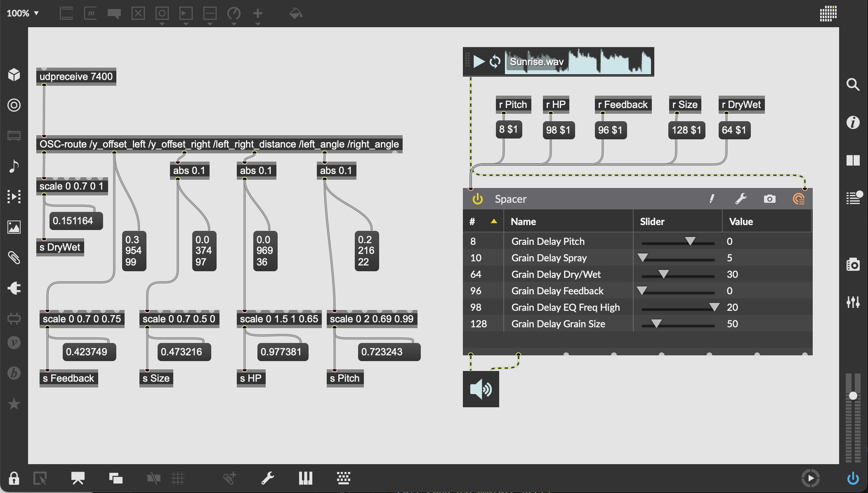868x493 pixels.
Task: Toggle the grid display in bottom toolbar
Action: pyautogui.click(x=178, y=478)
